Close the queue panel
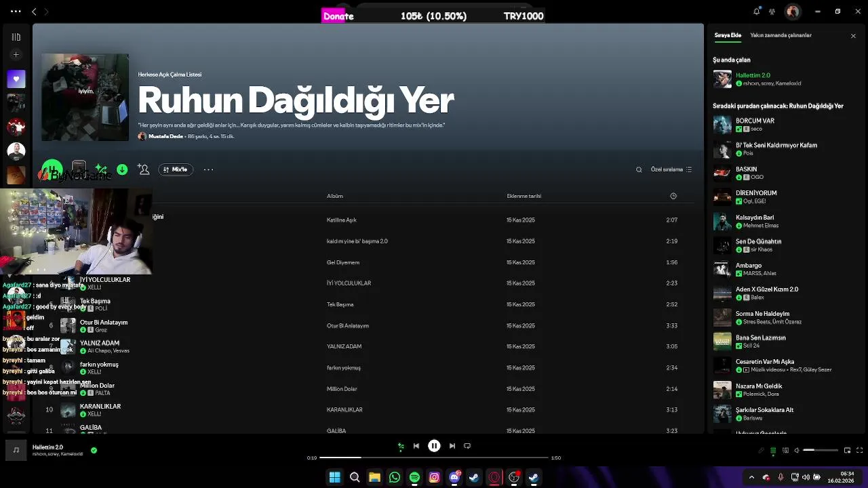Screen dimensions: 868x488 click(853, 36)
